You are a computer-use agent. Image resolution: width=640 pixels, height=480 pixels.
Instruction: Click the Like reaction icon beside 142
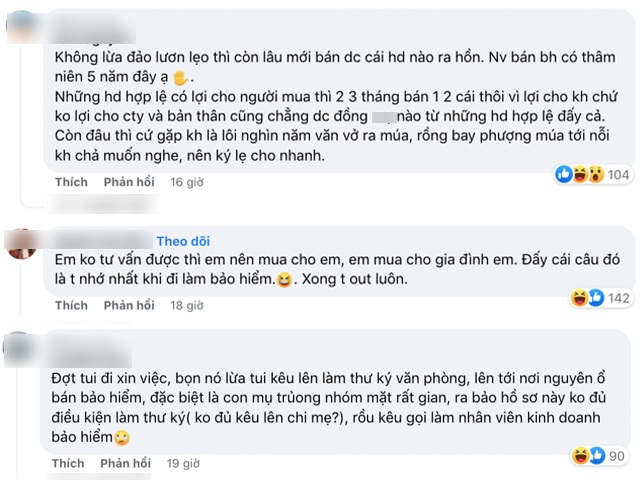[592, 297]
